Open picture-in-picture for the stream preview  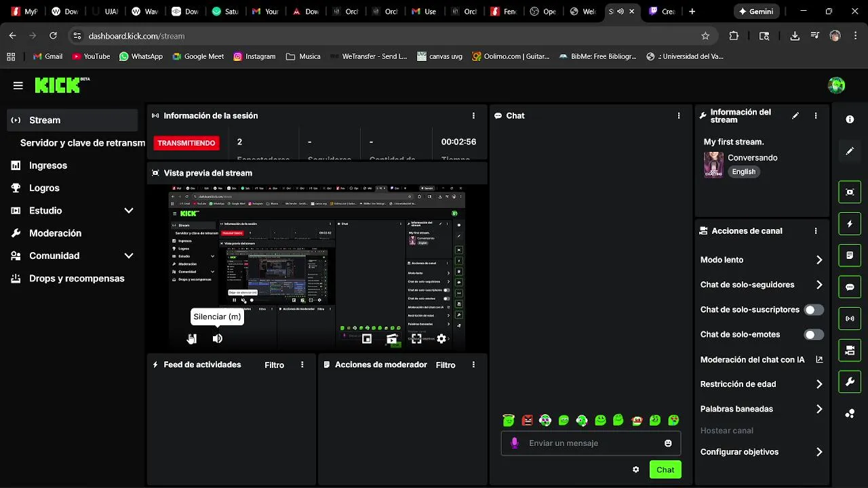pyautogui.click(x=367, y=338)
